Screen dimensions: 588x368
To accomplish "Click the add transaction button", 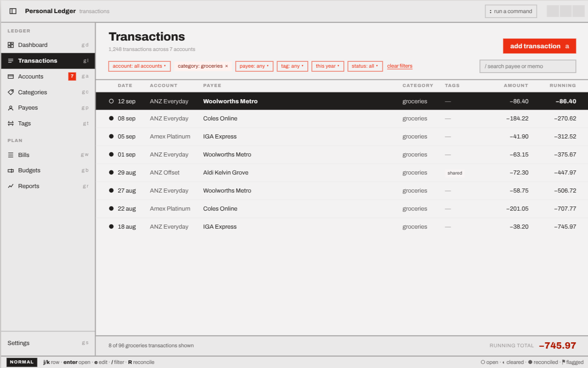I will point(539,46).
